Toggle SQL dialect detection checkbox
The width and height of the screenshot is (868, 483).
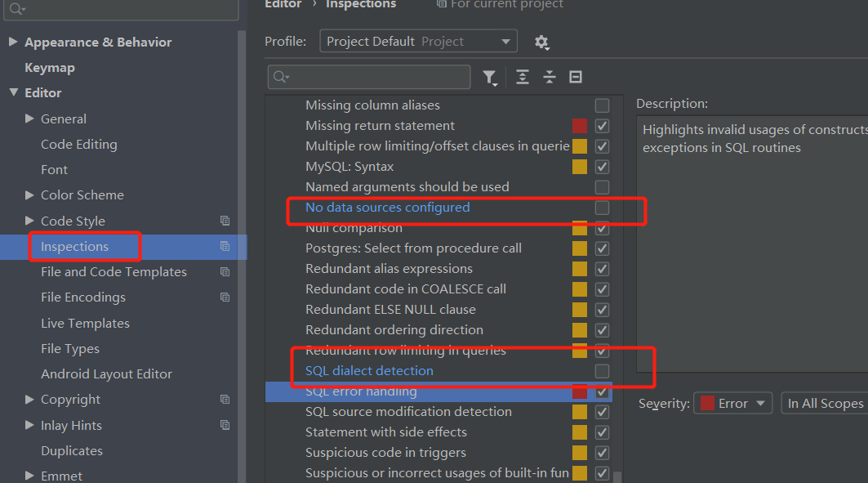coord(602,371)
